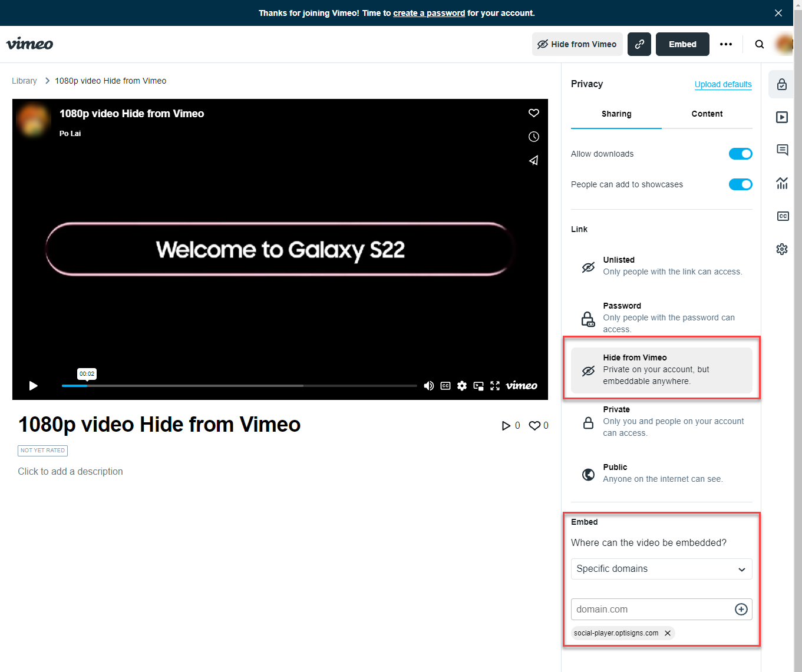The height and width of the screenshot is (672, 802).
Task: Click the Watch Later clock icon
Action: [x=533, y=137]
